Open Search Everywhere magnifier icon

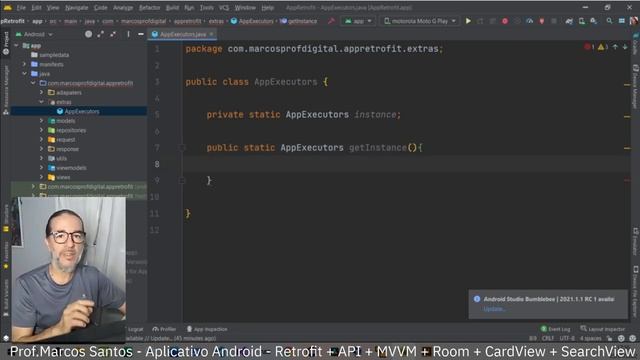click(609, 21)
